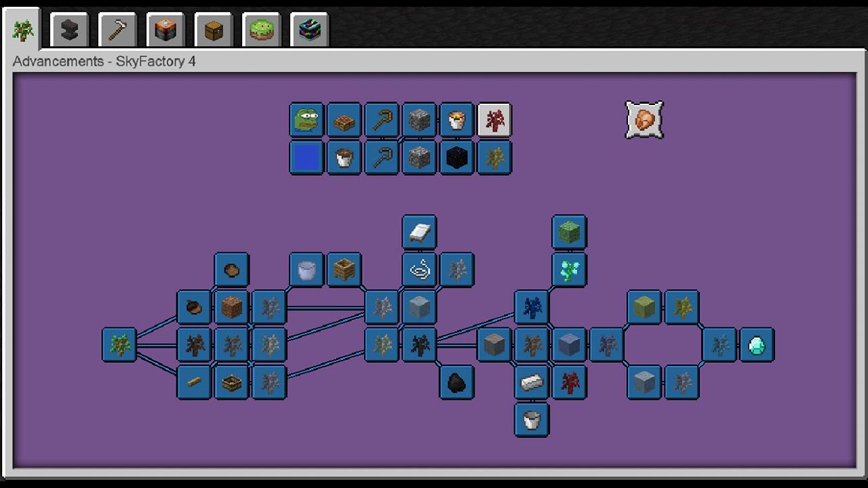This screenshot has height=488, width=868.
Task: Open the dark rainbow block tab
Action: point(310,29)
